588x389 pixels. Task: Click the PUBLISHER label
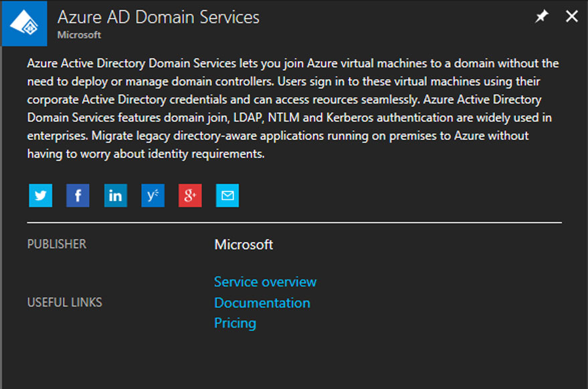[57, 244]
